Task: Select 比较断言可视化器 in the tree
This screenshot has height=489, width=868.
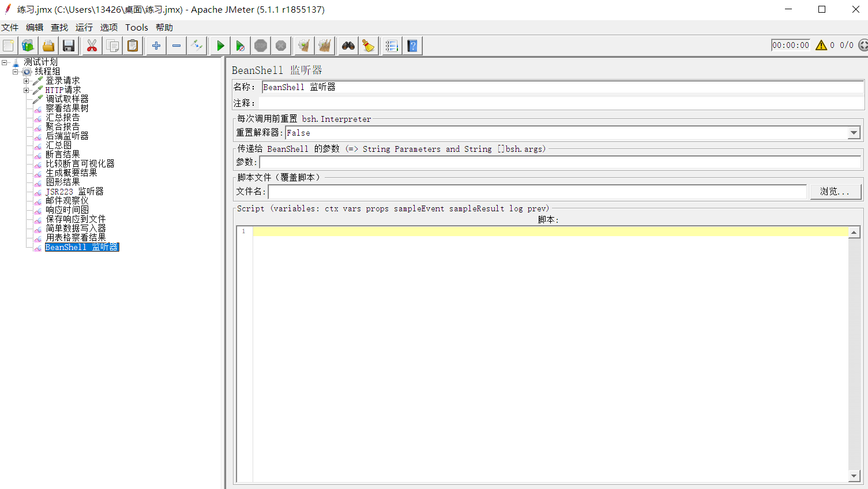Action: pos(80,164)
